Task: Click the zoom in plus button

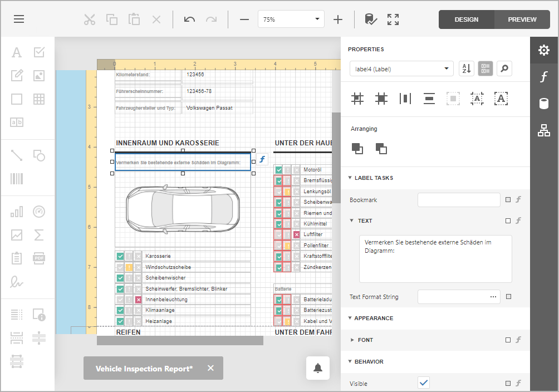Action: (338, 19)
